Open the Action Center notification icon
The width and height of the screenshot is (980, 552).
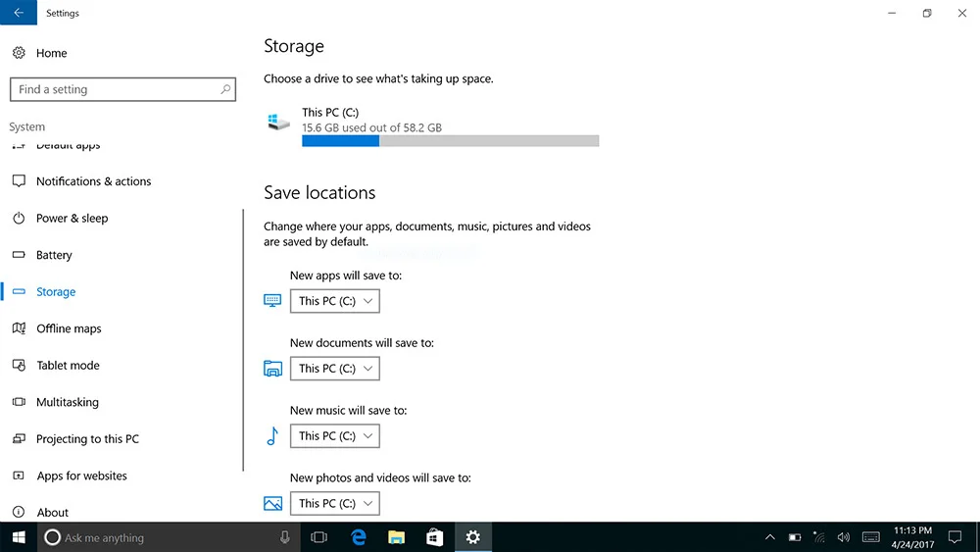[955, 537]
